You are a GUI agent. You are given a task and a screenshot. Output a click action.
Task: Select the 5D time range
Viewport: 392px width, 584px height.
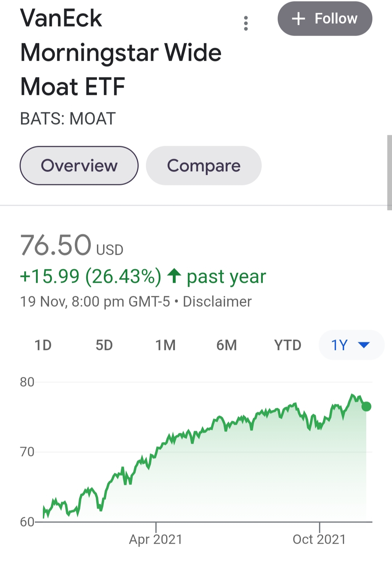[104, 345]
